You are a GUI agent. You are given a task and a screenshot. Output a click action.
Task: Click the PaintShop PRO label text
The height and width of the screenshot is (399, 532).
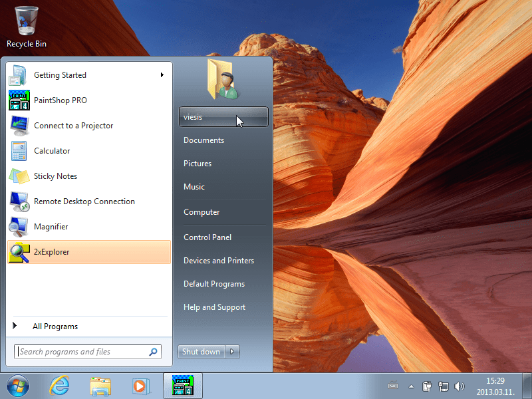[x=61, y=100]
